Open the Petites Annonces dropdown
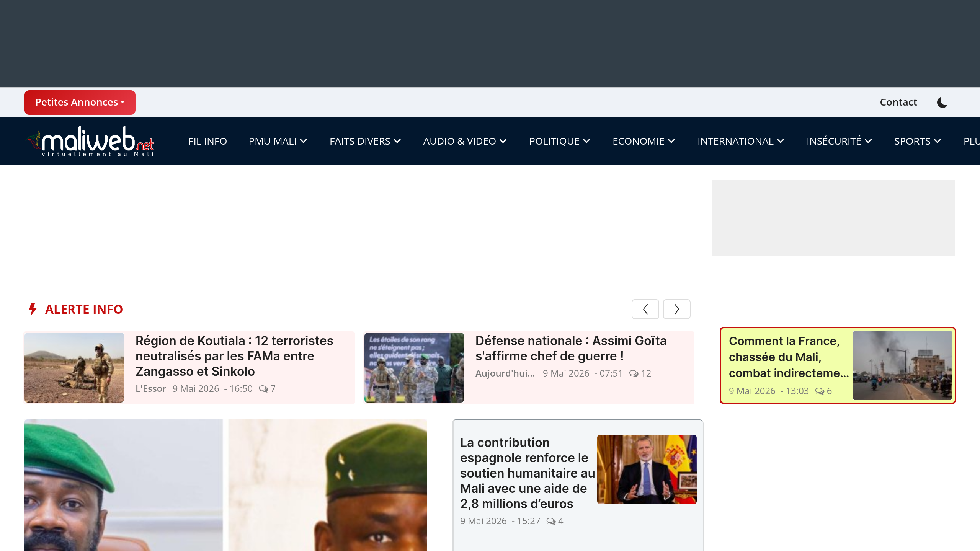The height and width of the screenshot is (551, 980). pos(80,103)
